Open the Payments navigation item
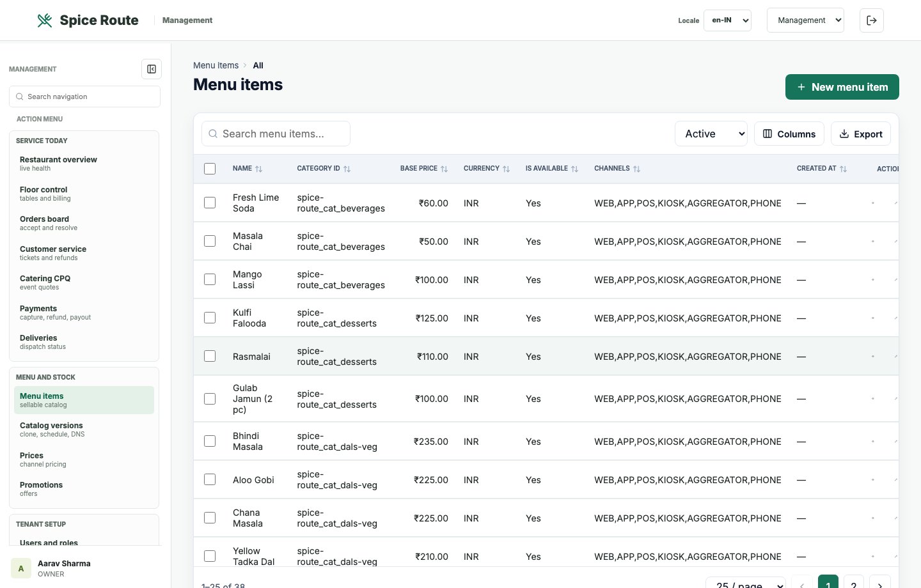 click(x=84, y=313)
